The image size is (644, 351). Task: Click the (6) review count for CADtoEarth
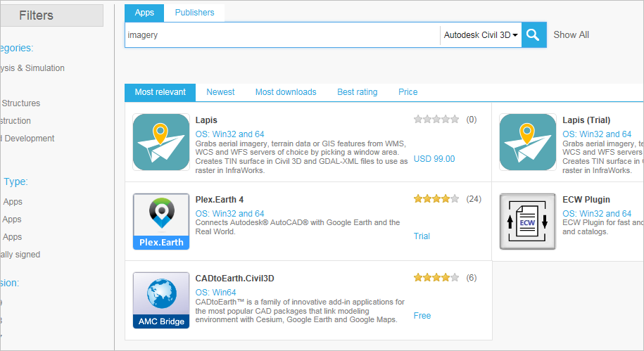point(471,278)
